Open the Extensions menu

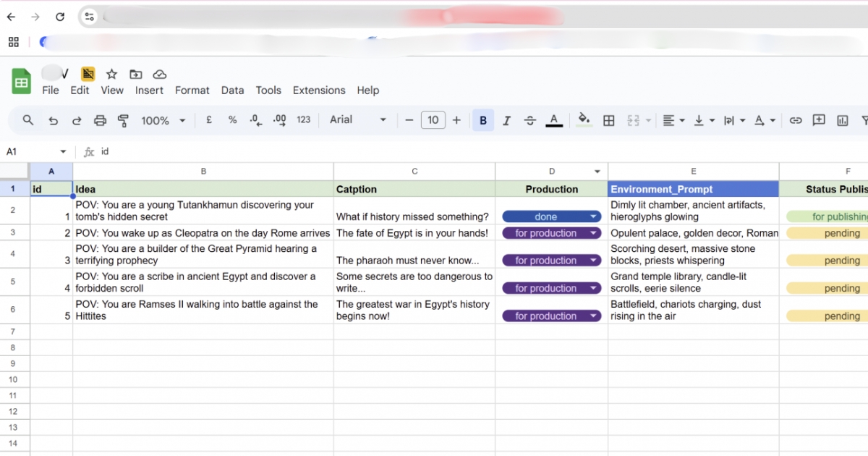point(319,90)
